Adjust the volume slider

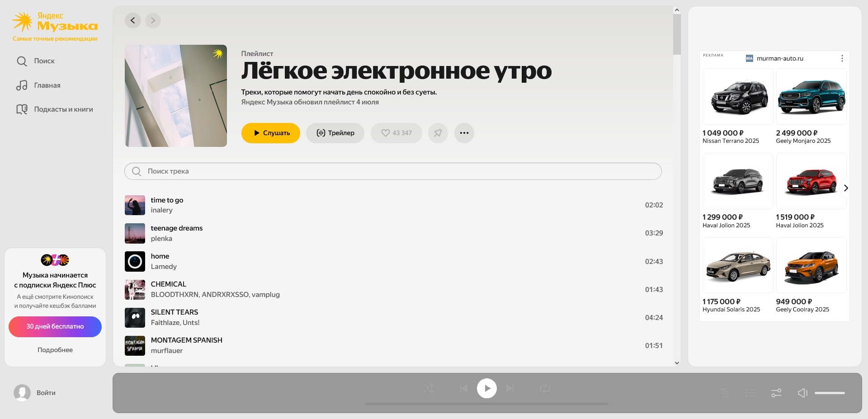pos(829,393)
